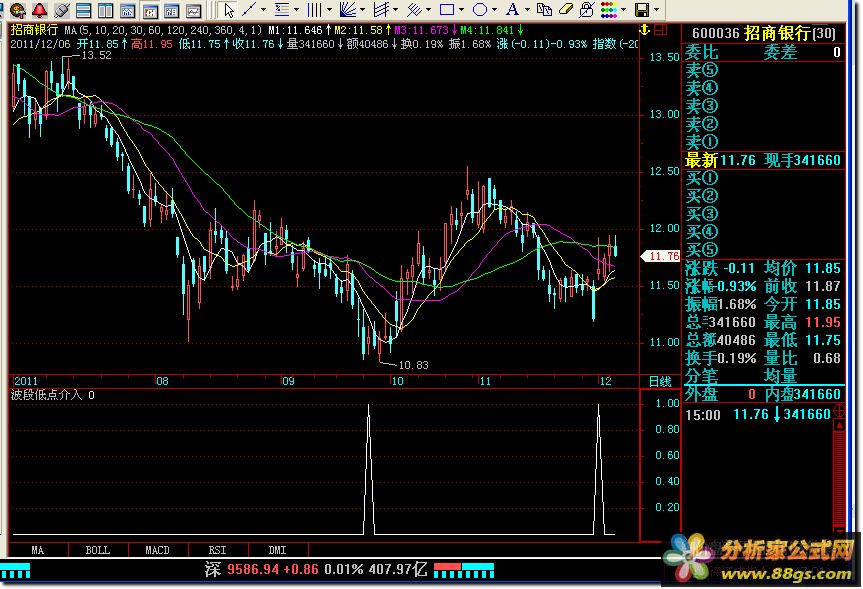Open the color palette dots icon
The image size is (863, 589).
[x=609, y=9]
